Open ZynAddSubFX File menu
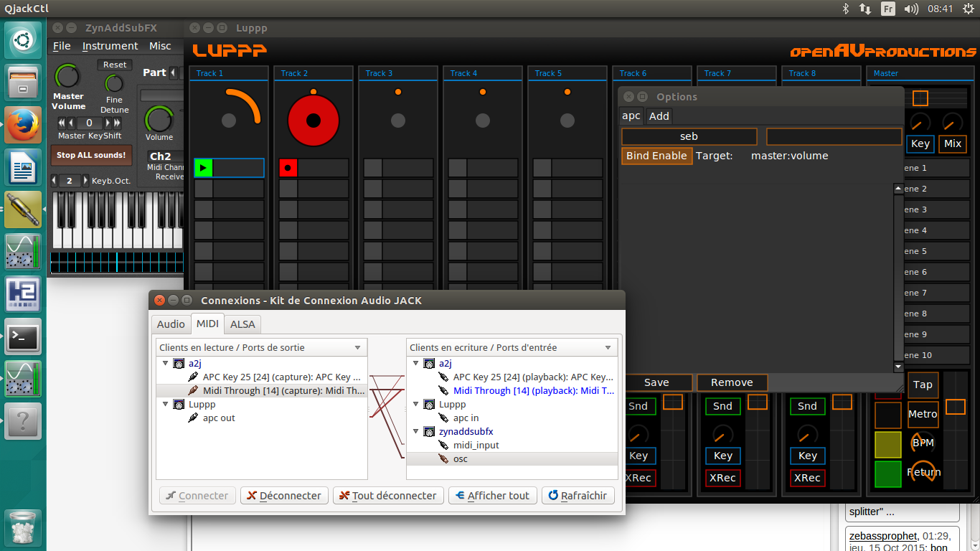980x551 pixels. pos(62,46)
